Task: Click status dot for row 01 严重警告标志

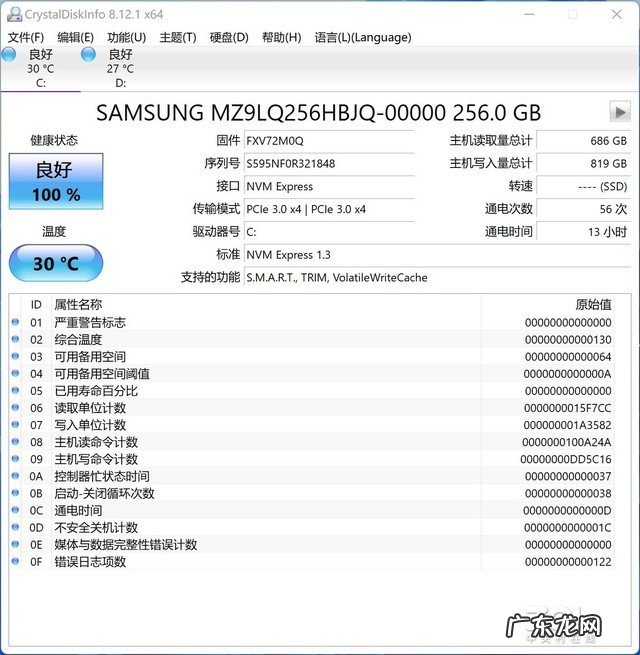Action: coord(15,322)
